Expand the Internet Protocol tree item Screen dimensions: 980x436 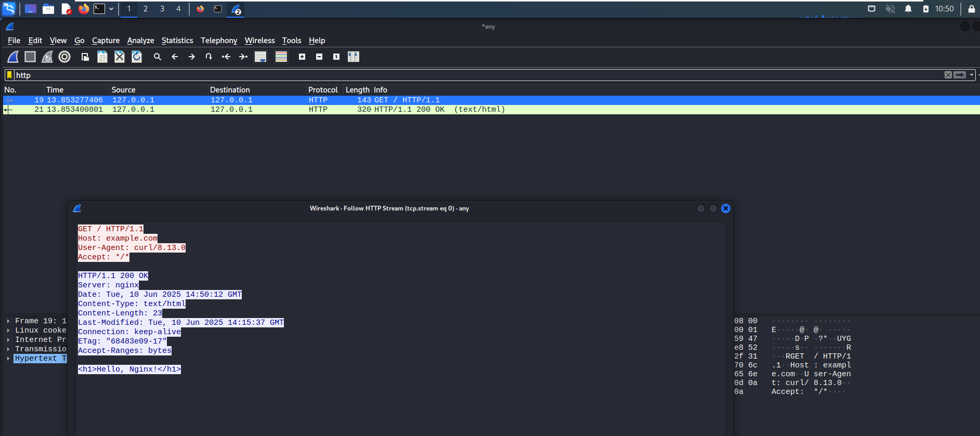click(x=8, y=340)
